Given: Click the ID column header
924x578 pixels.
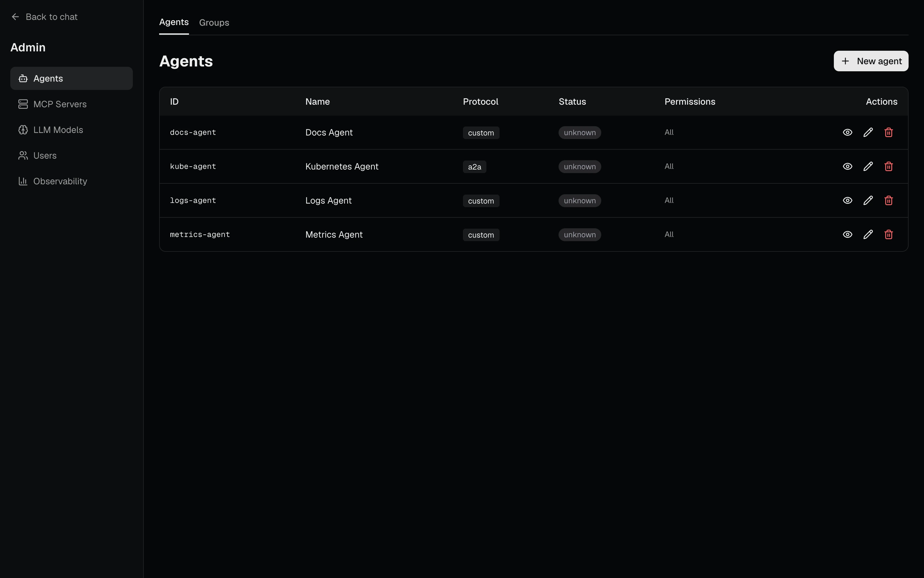Looking at the screenshot, I should tap(174, 102).
